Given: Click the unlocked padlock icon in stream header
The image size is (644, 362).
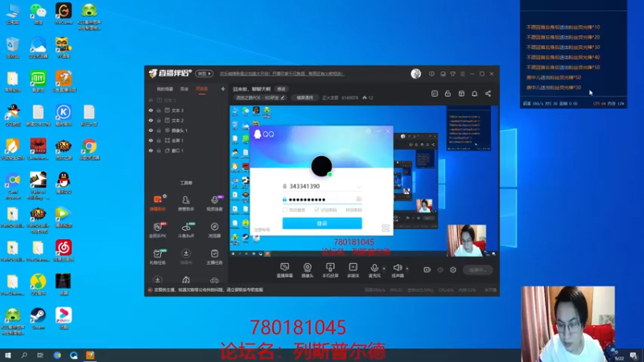Looking at the screenshot, I should coord(448,93).
